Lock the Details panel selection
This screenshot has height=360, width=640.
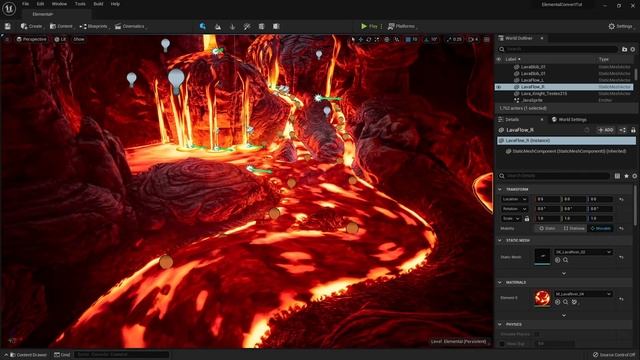(x=633, y=130)
